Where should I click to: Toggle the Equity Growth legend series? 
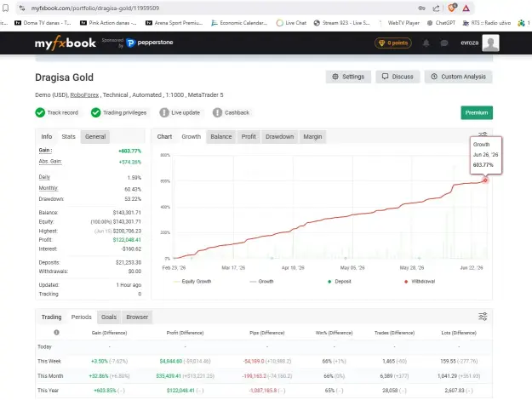(192, 282)
